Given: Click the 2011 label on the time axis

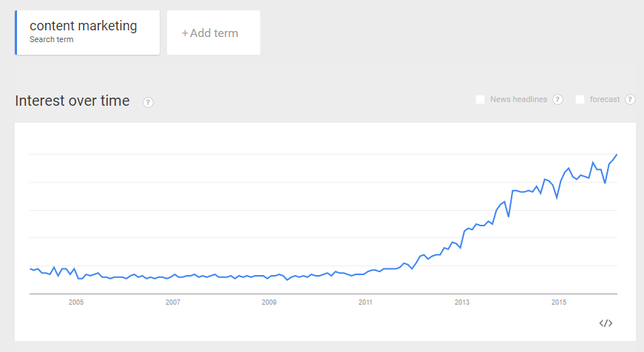Looking at the screenshot, I should 365,302.
